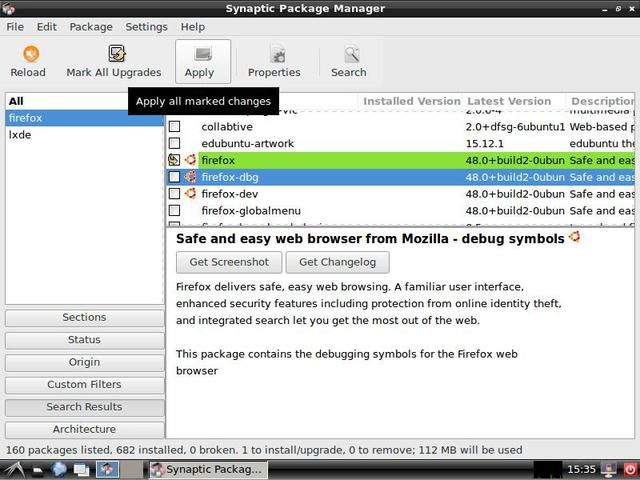Sort by Installed Version column header

411,101
